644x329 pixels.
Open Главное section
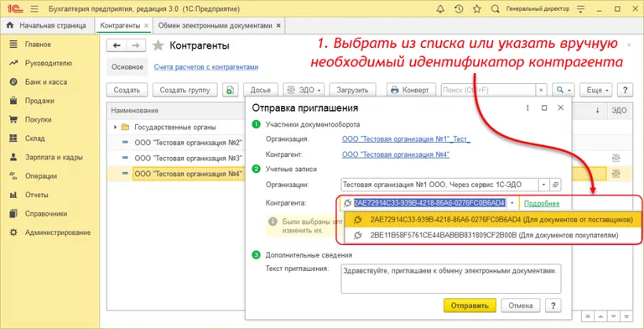[38, 44]
